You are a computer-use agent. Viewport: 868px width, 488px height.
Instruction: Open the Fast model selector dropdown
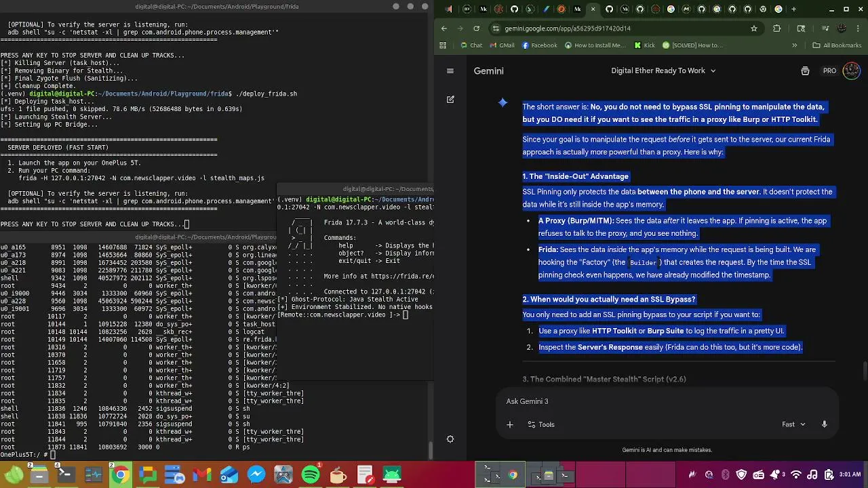[793, 424]
